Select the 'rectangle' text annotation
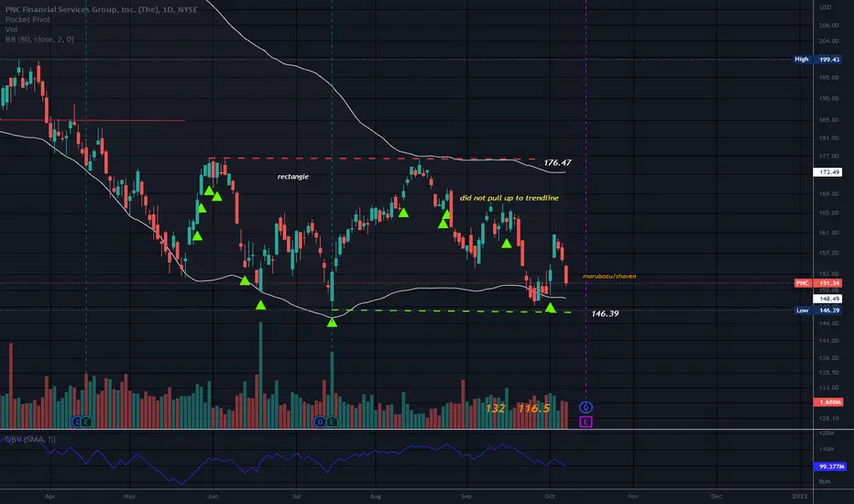Image resolution: width=854 pixels, height=504 pixels. point(293,177)
